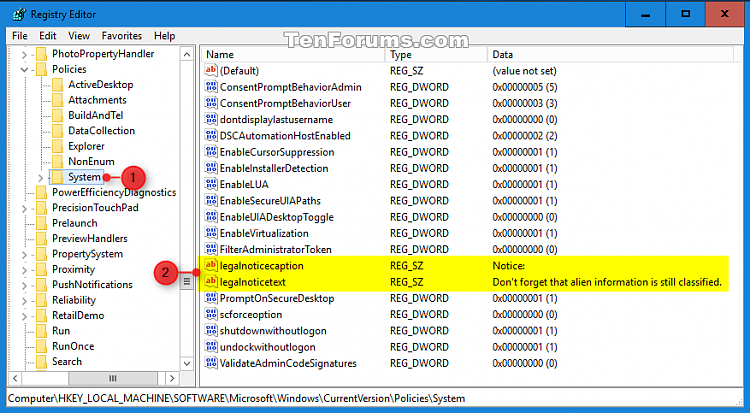Click the tree horizontal scroll left arrow
This screenshot has height=413, width=750.
[x=15, y=378]
